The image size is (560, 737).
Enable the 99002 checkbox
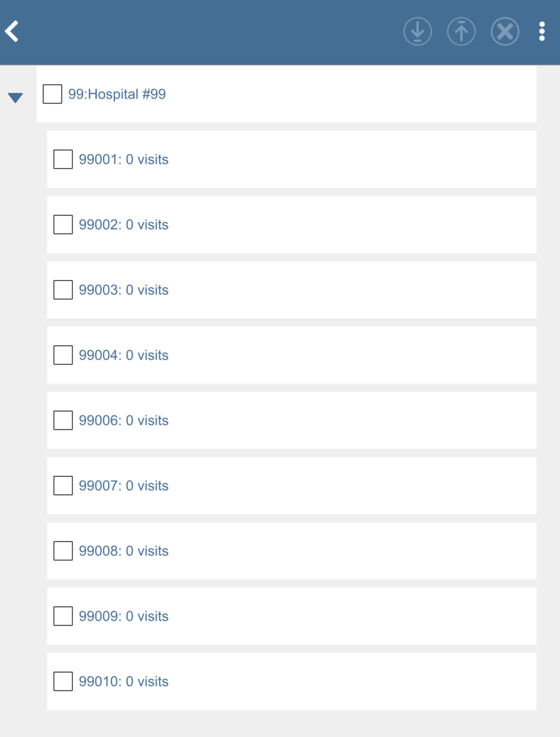point(63,225)
